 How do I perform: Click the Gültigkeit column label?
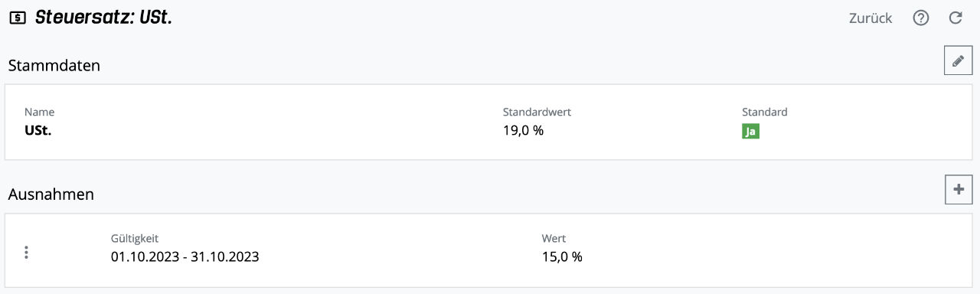click(135, 239)
